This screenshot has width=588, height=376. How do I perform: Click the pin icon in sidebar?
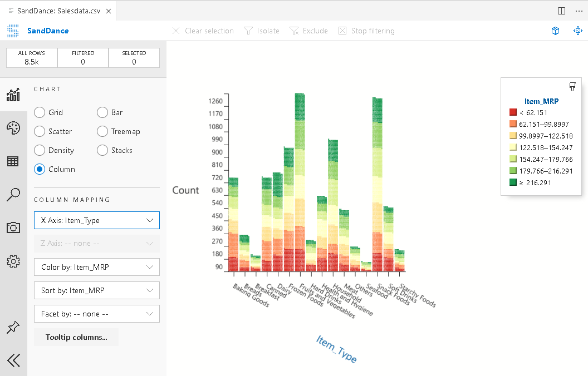(13, 327)
